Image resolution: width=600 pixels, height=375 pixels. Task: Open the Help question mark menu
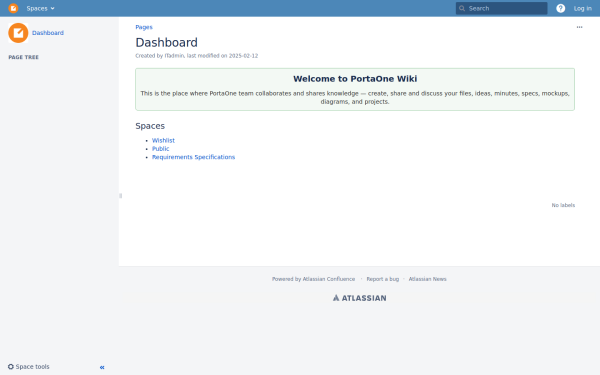pyautogui.click(x=560, y=8)
